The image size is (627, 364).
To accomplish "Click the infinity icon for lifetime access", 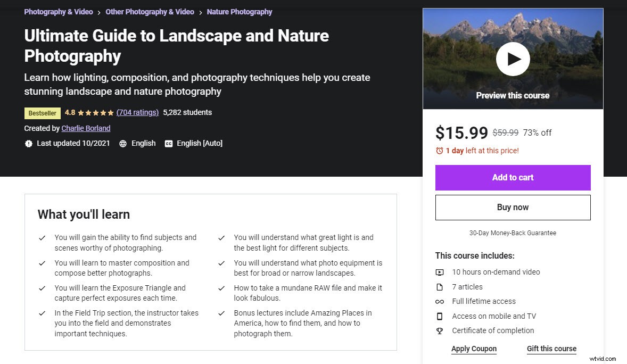I will 440,301.
